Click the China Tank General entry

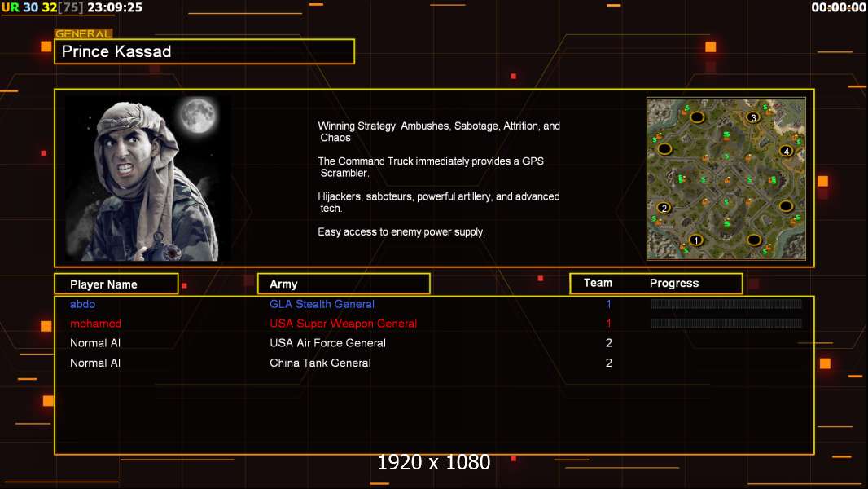pyautogui.click(x=320, y=363)
